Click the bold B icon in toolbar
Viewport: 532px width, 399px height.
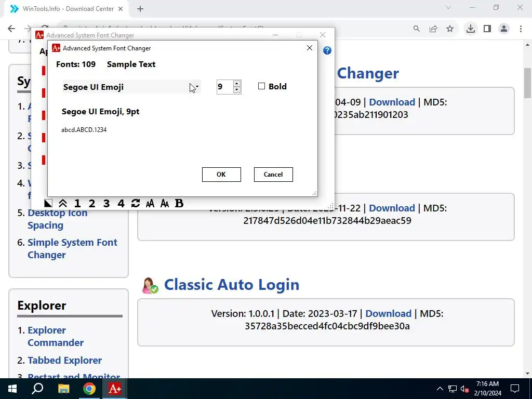[x=179, y=203]
